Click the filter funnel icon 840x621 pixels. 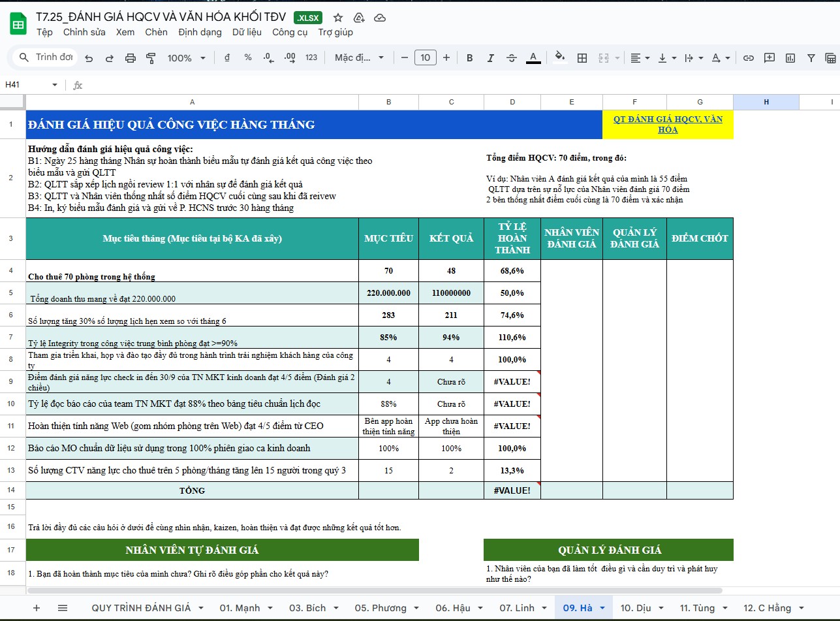point(811,57)
